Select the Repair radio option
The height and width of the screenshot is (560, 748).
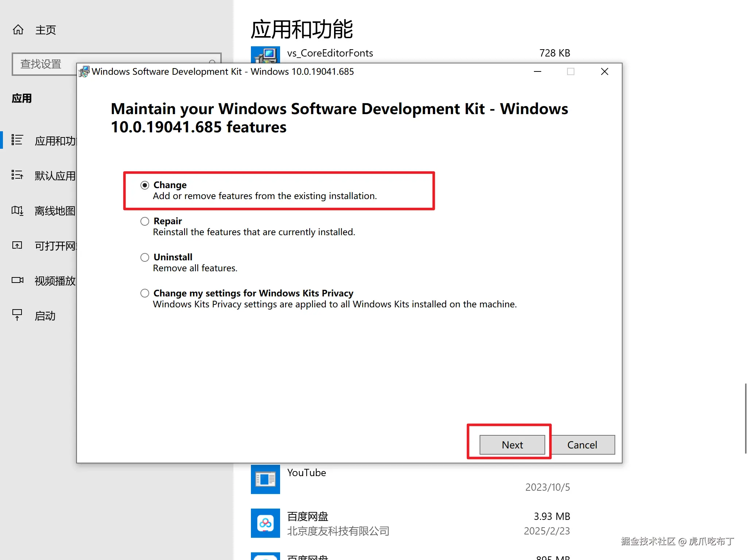pyautogui.click(x=145, y=221)
